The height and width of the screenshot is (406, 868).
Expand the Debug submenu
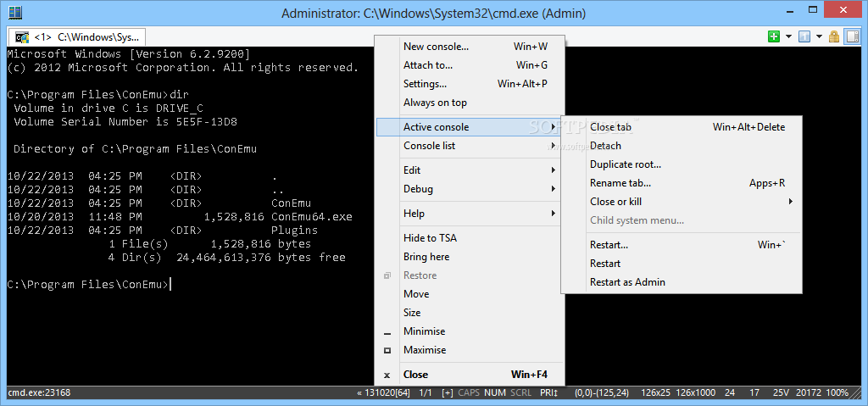pyautogui.click(x=470, y=189)
